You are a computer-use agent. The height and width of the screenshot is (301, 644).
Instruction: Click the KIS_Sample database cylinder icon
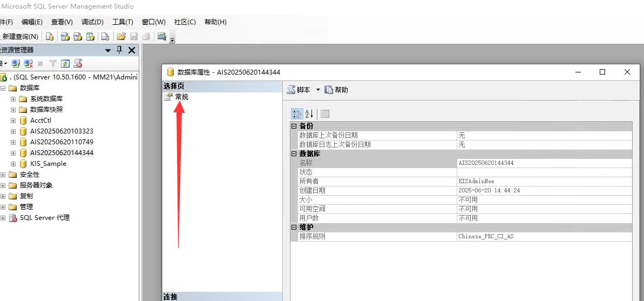pos(23,164)
